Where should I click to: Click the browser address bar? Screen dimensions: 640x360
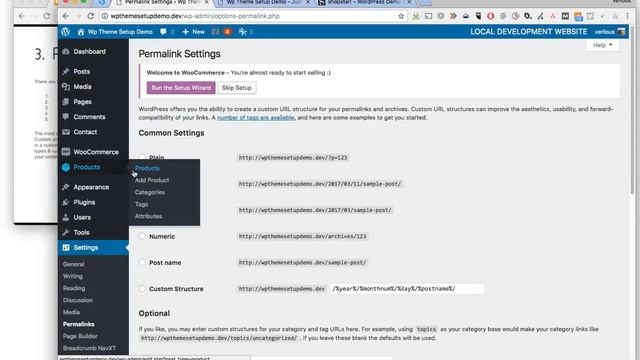[x=253, y=16]
